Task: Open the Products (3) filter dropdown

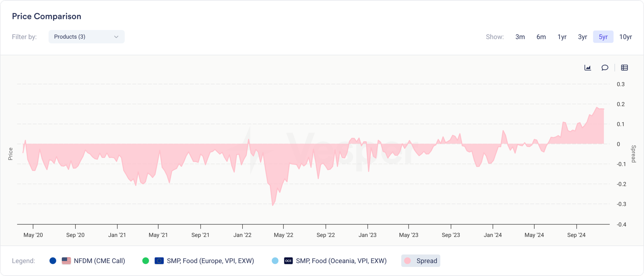Action: pos(86,37)
